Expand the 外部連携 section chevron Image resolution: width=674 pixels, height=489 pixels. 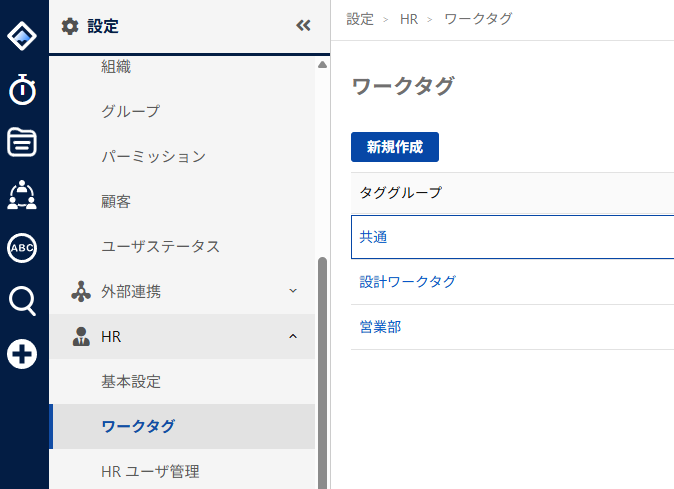pos(293,291)
